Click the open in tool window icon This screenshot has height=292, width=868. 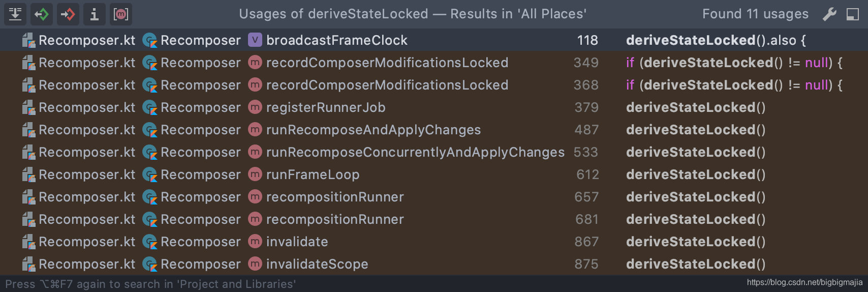[x=852, y=14]
